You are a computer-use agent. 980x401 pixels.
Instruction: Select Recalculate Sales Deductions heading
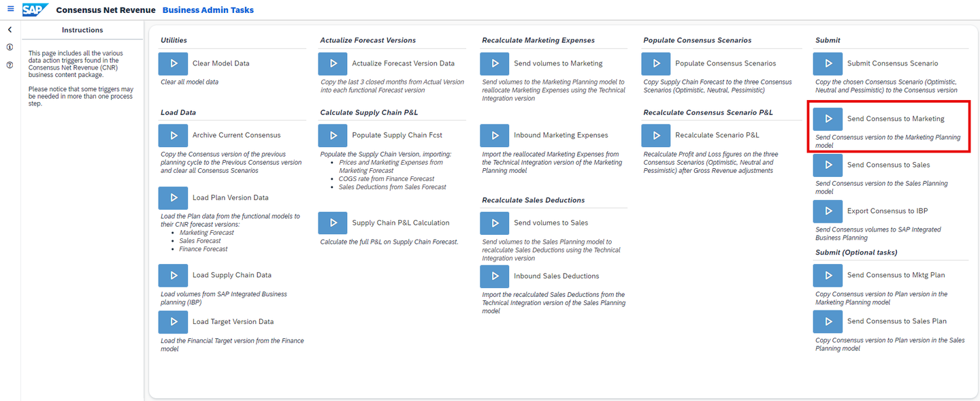pyautogui.click(x=534, y=200)
